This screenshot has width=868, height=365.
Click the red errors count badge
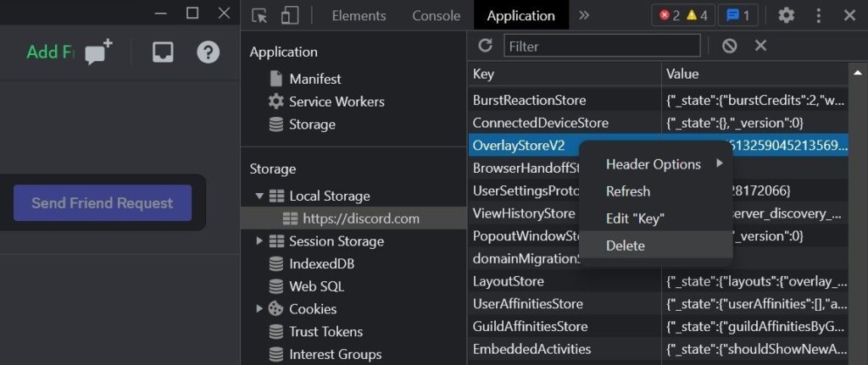670,15
